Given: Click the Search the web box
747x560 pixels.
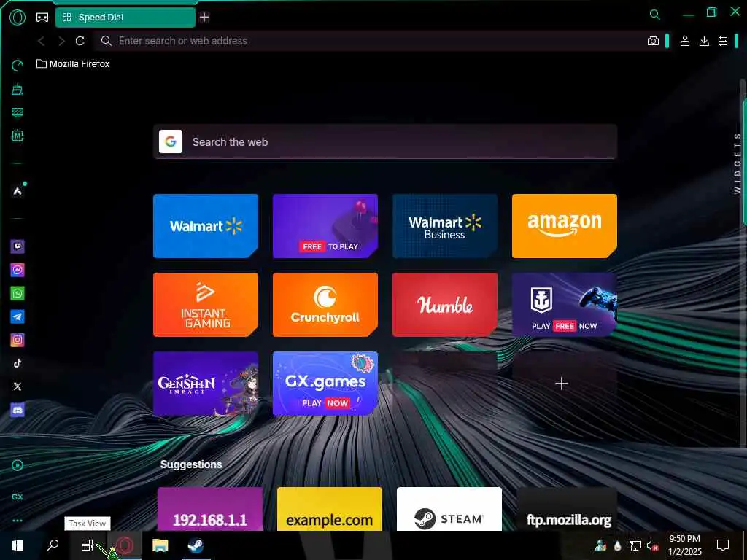Looking at the screenshot, I should coord(385,142).
